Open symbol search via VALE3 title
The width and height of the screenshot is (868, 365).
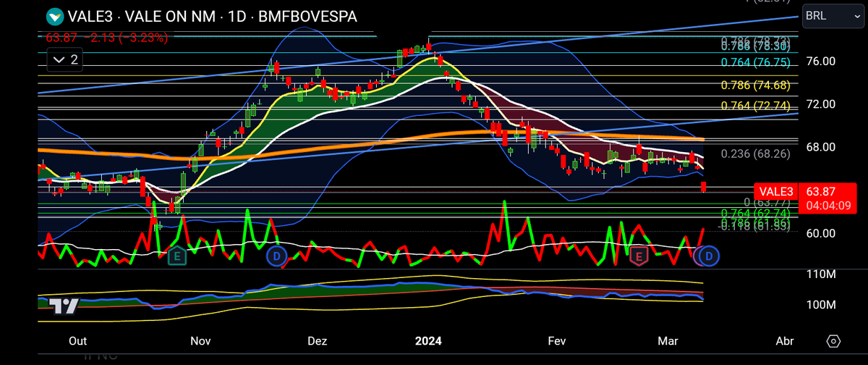(x=211, y=16)
